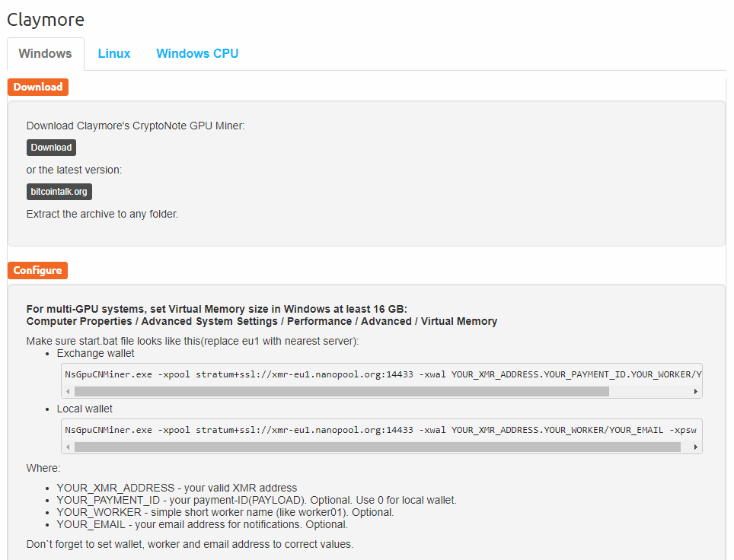The height and width of the screenshot is (560, 734).
Task: Open the Linux tab
Action: (x=113, y=54)
